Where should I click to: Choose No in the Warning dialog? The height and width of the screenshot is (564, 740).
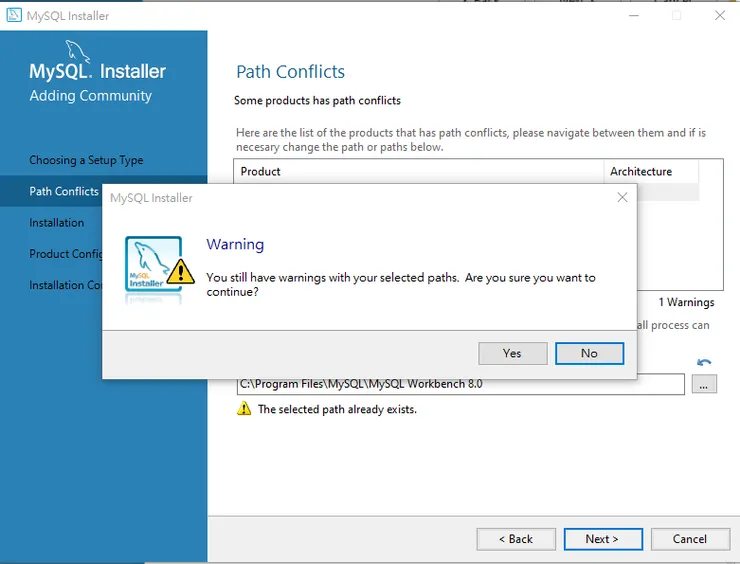click(x=589, y=354)
